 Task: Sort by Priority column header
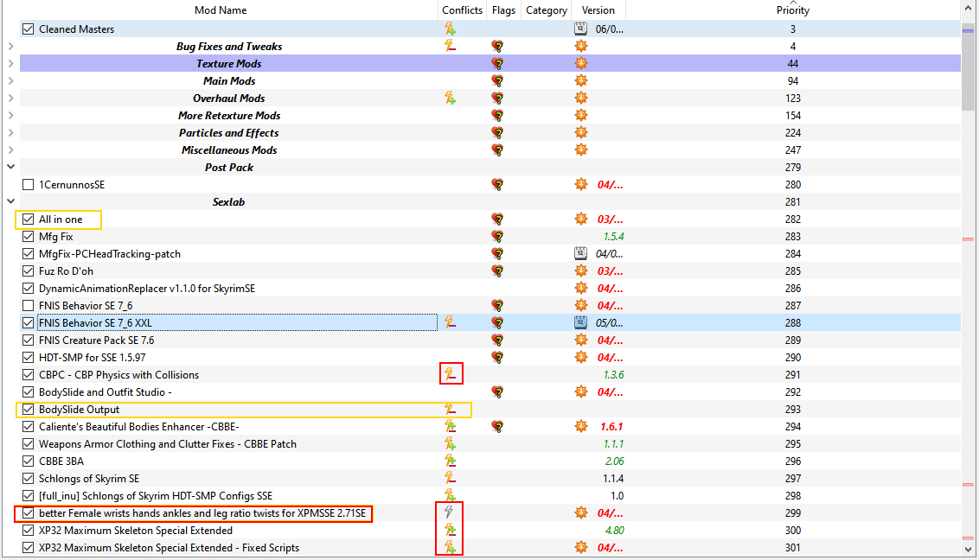793,10
